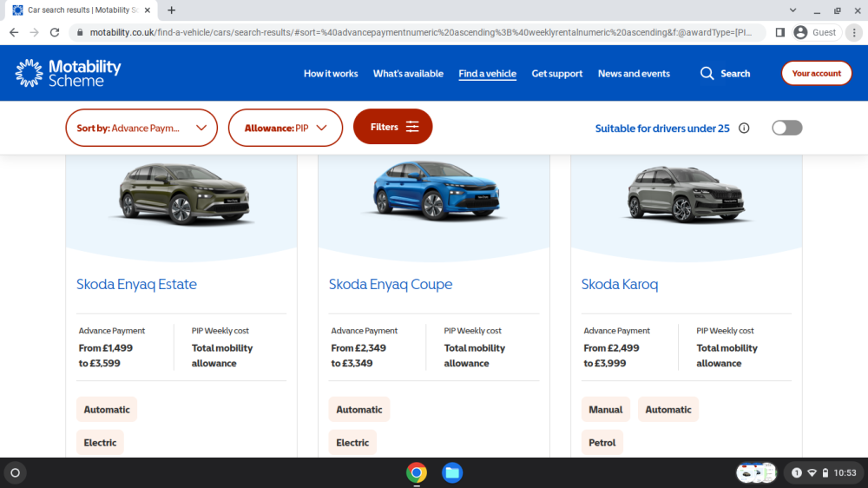
Task: Open the Chrome three-dot menu
Action: [x=854, y=33]
